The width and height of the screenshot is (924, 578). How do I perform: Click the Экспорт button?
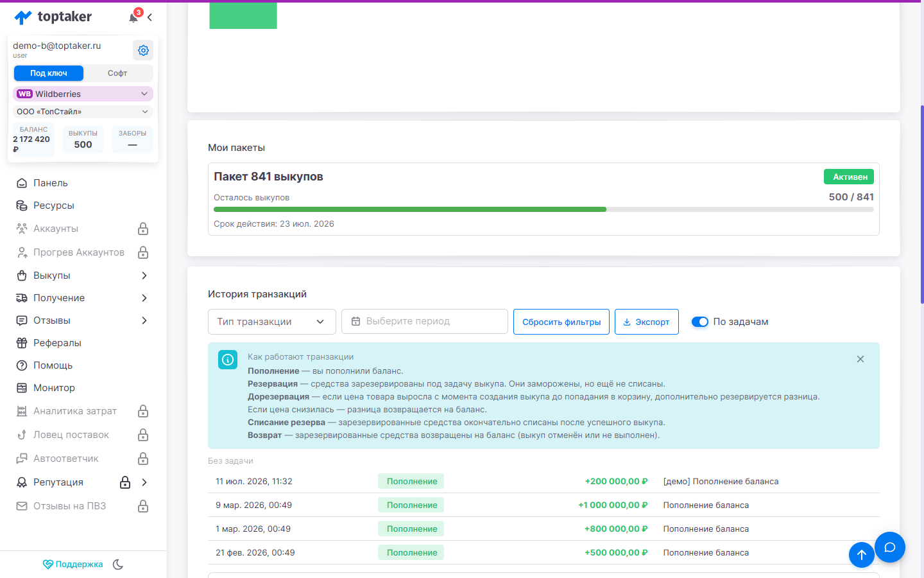(x=647, y=322)
